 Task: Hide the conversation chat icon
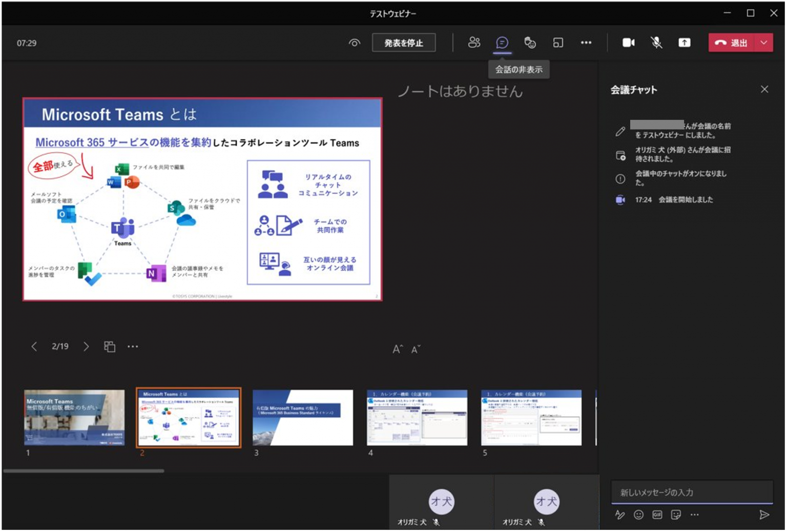(502, 43)
